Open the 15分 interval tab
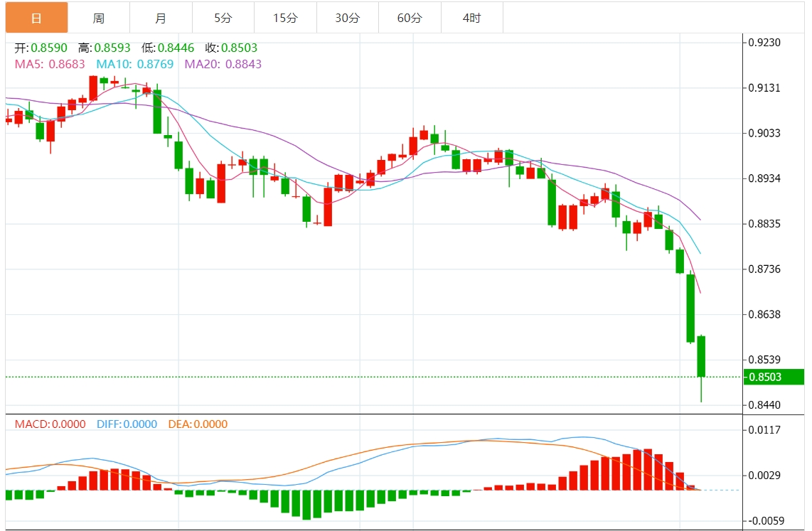812x531 pixels. pos(285,18)
